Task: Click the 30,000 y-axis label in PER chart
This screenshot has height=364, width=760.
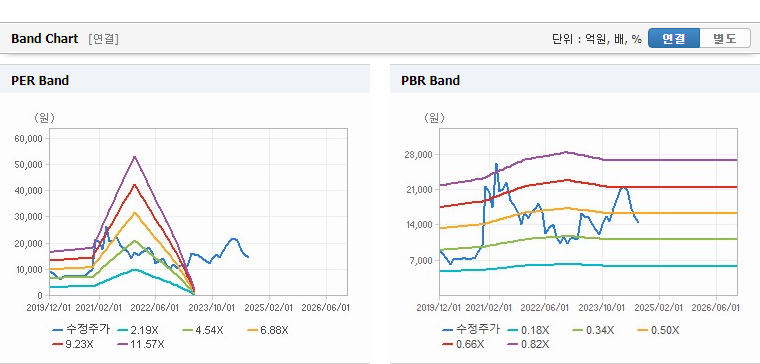Action: coord(30,217)
